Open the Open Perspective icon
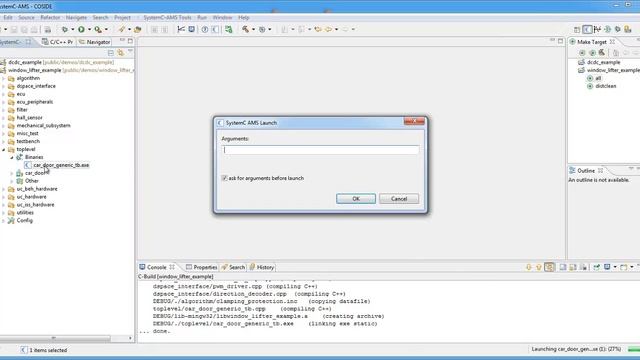Image resolution: width=640 pixels, height=360 pixels. [577, 29]
